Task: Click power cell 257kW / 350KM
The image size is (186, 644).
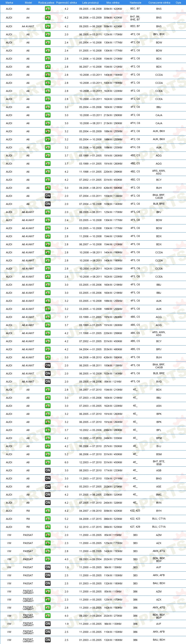Action: pyautogui.click(x=113, y=446)
